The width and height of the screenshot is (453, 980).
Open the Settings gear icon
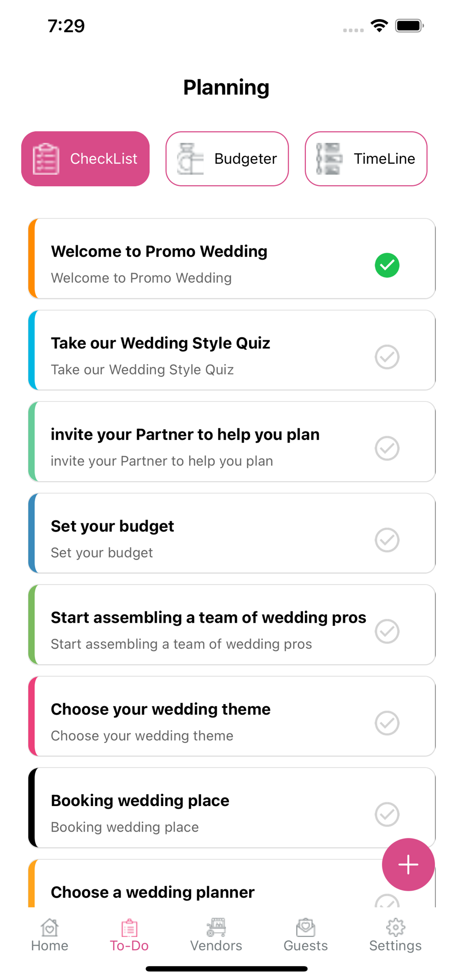(396, 927)
